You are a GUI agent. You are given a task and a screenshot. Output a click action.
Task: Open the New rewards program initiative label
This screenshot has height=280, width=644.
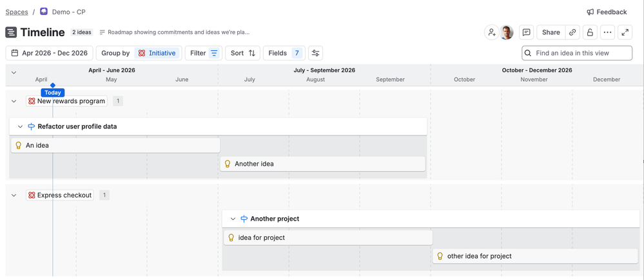[x=66, y=101]
